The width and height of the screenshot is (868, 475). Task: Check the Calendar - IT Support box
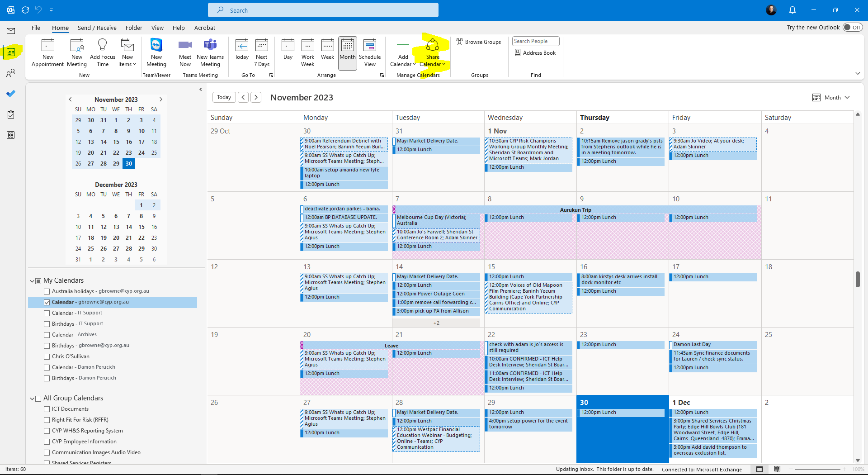point(47,313)
